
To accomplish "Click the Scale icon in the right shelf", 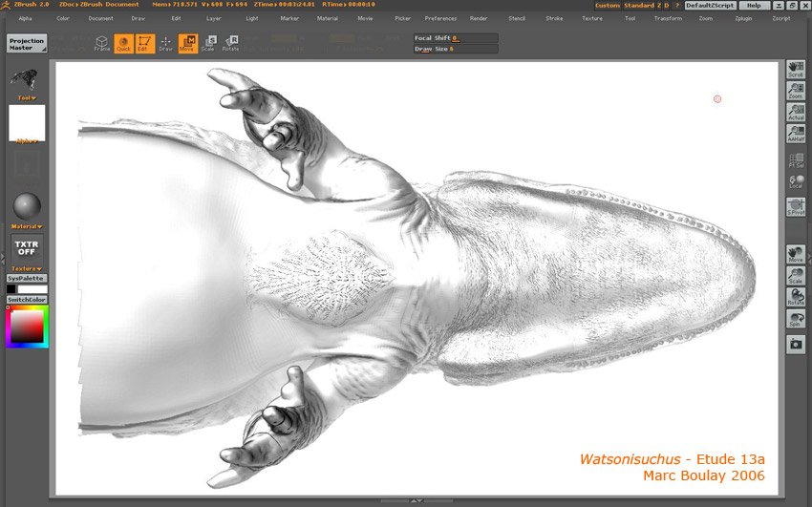I will tap(796, 275).
